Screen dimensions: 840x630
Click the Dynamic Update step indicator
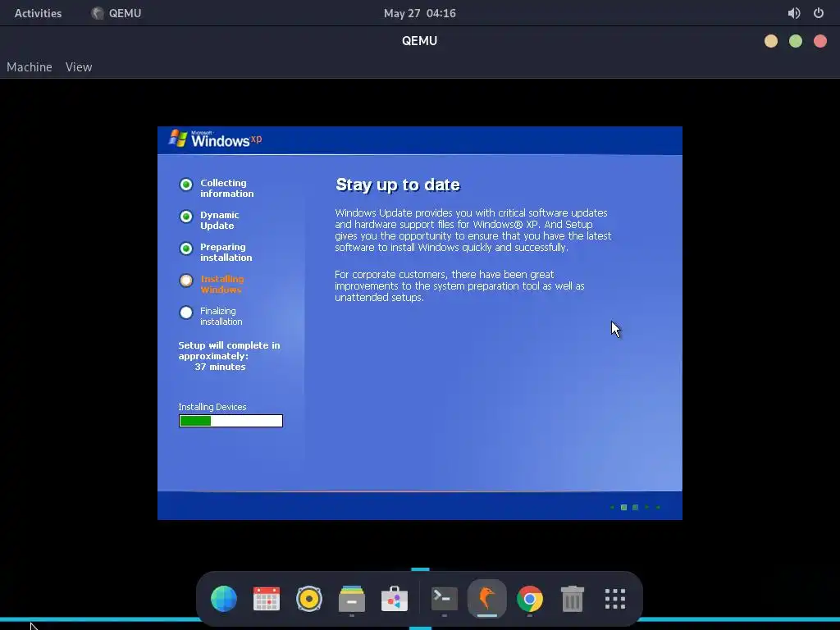pyautogui.click(x=186, y=217)
